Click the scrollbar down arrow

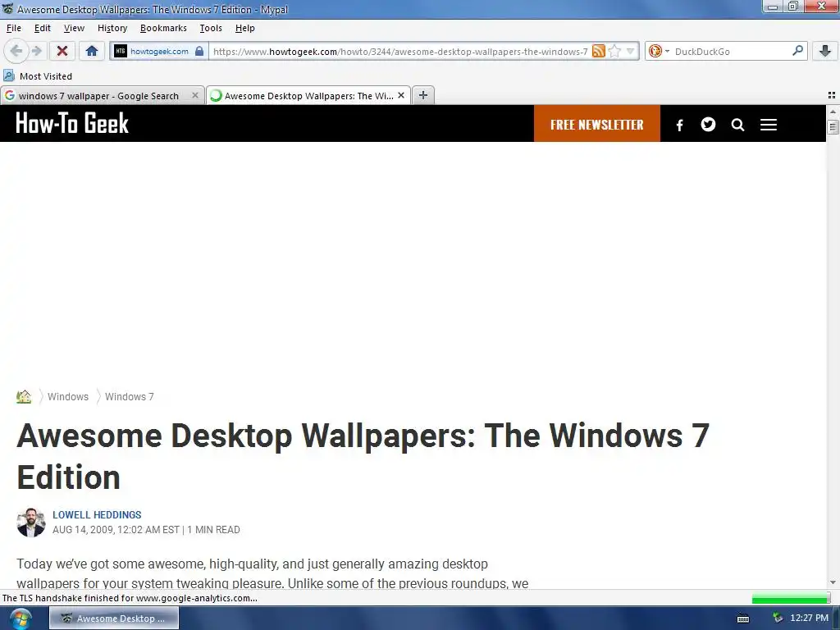pos(833,582)
